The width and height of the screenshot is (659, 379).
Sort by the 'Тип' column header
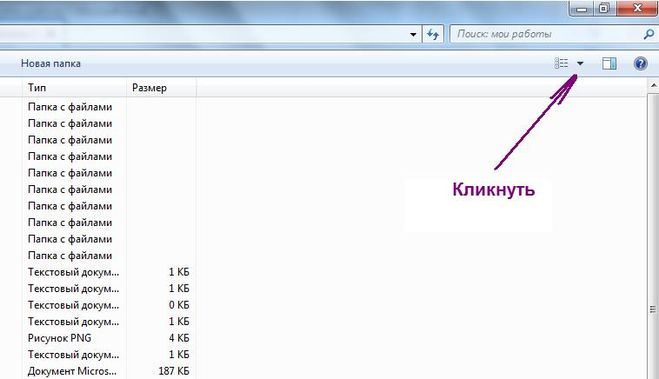point(74,88)
